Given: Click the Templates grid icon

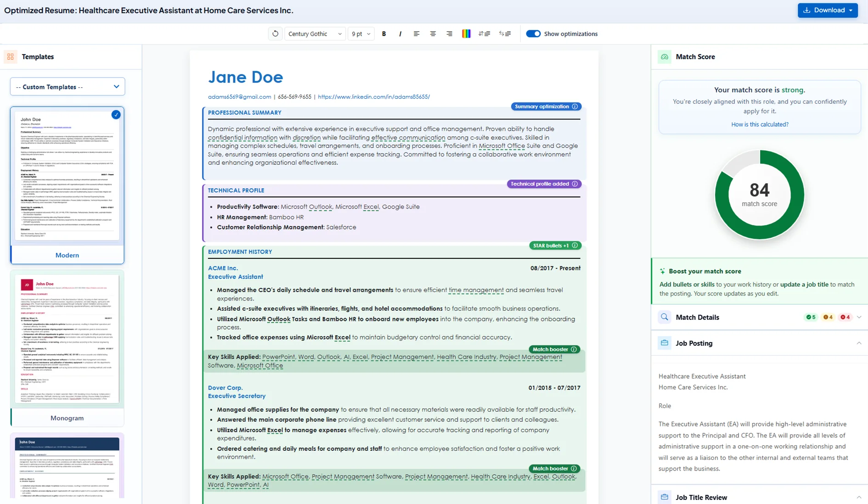Looking at the screenshot, I should tap(11, 57).
